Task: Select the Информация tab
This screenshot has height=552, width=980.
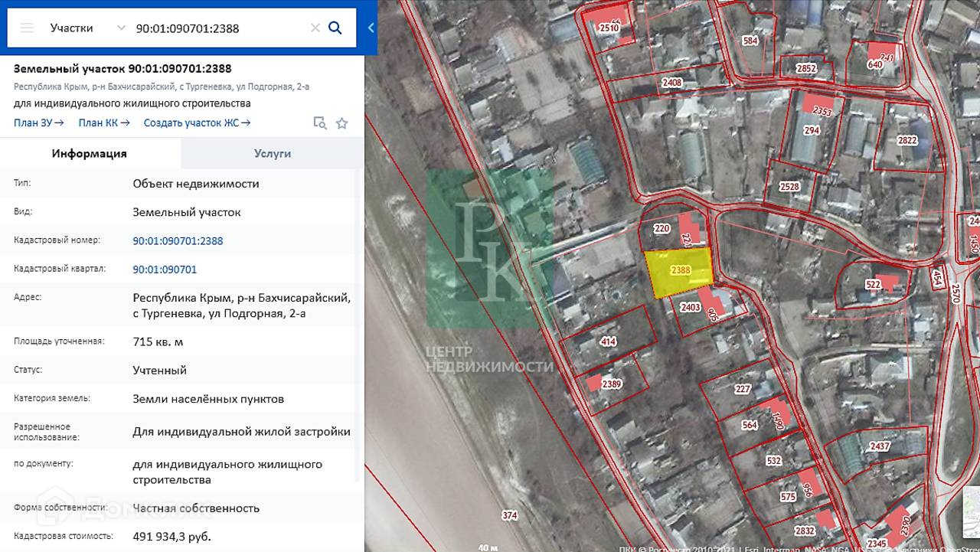Action: click(90, 153)
